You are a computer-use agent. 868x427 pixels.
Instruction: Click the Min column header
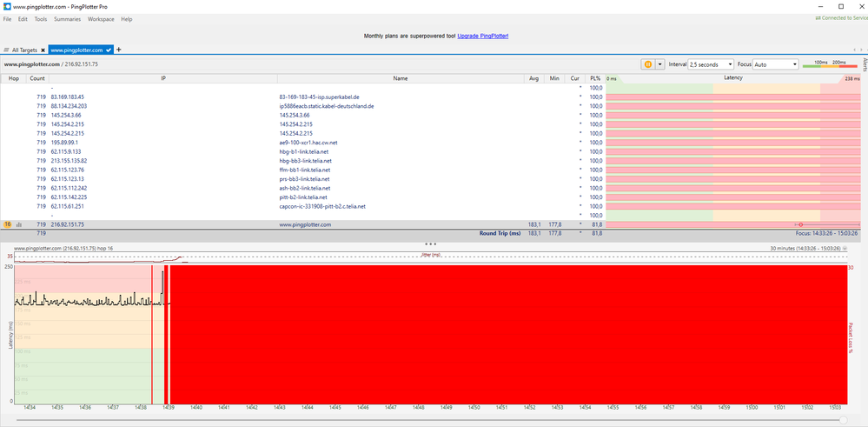pos(554,78)
